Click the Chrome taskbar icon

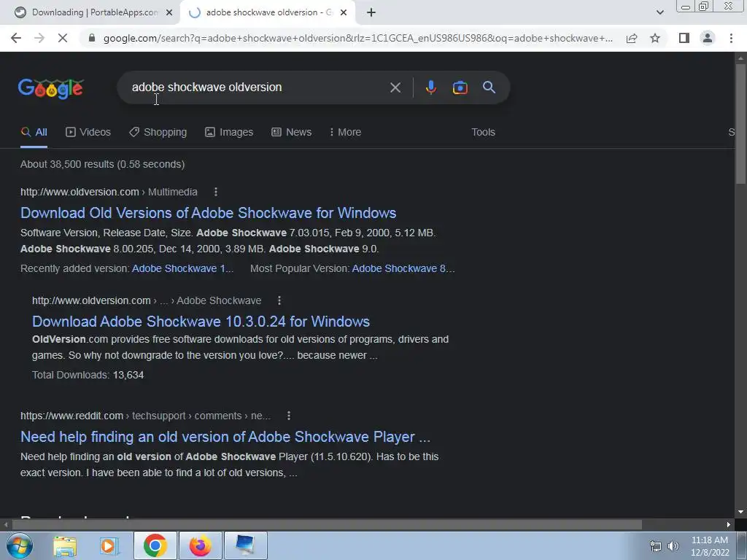coord(155,545)
